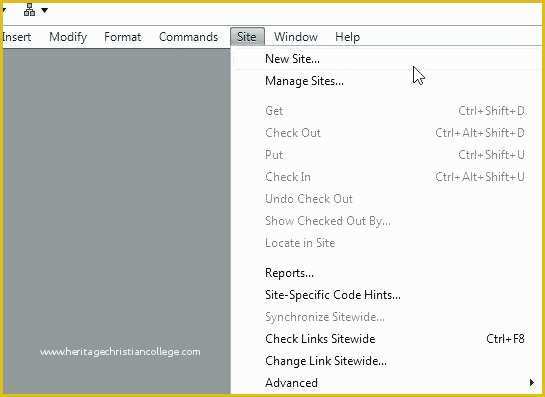
Task: Run Check Links Sitewide
Action: click(x=385, y=339)
